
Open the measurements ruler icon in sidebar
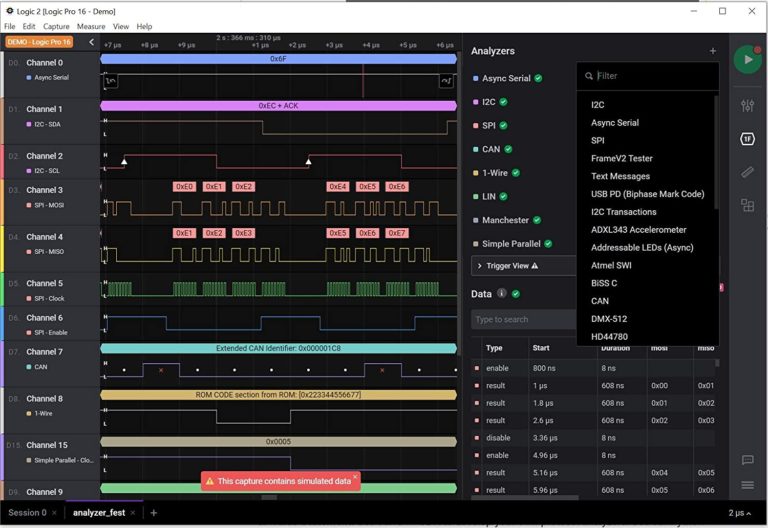[x=747, y=172]
